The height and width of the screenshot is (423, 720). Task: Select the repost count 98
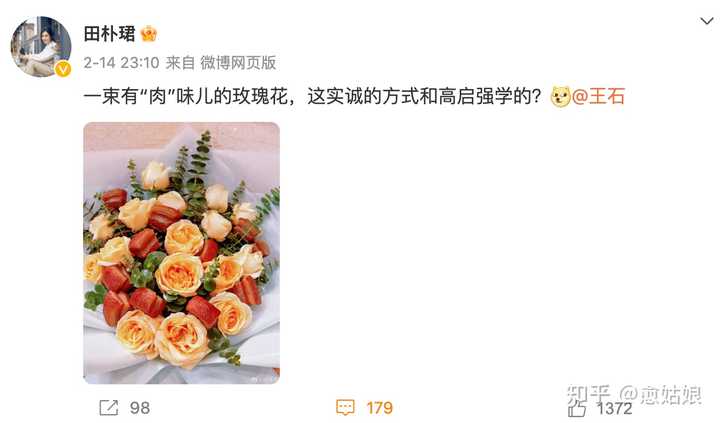140,408
